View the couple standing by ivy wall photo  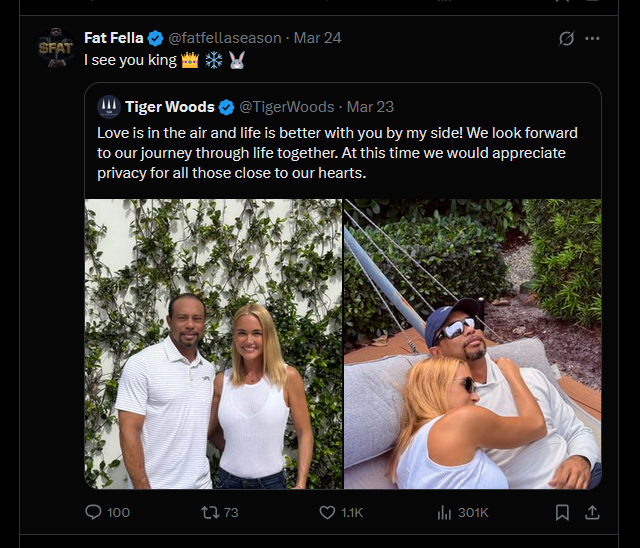[x=213, y=344]
